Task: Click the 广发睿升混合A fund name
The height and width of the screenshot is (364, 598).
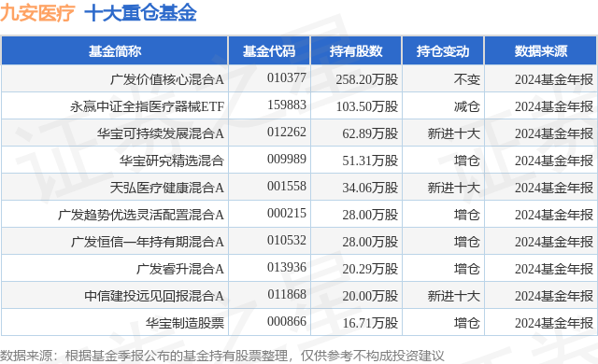Action: click(x=180, y=269)
